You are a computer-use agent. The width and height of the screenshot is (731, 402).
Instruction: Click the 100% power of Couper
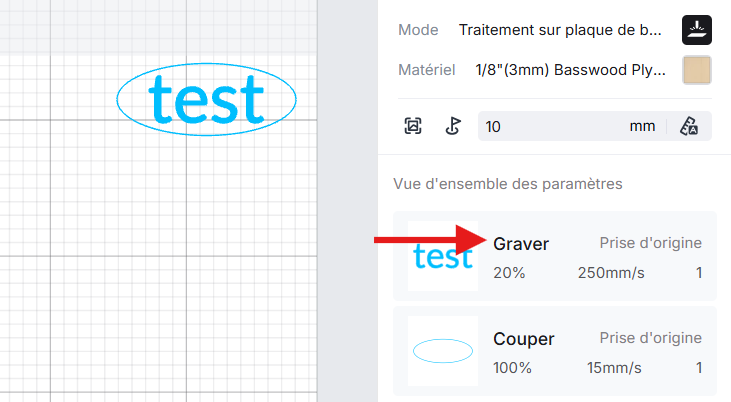click(513, 368)
